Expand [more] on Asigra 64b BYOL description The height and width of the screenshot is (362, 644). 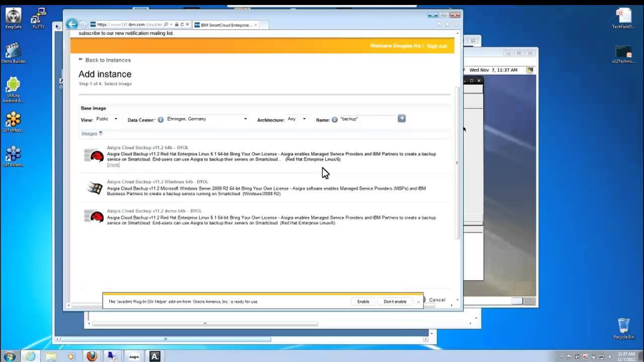(x=113, y=165)
